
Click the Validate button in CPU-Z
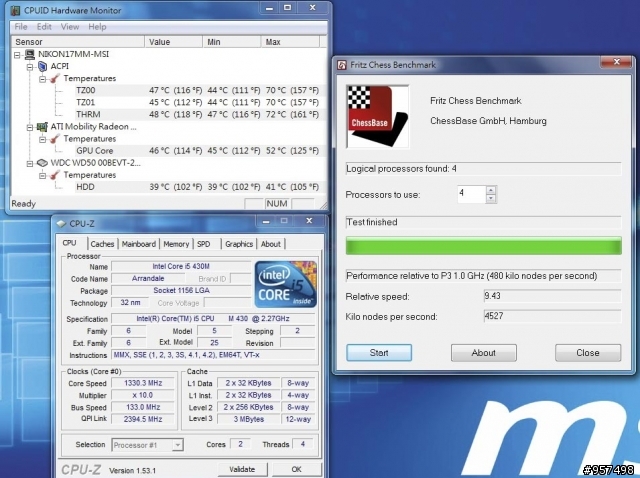point(242,469)
